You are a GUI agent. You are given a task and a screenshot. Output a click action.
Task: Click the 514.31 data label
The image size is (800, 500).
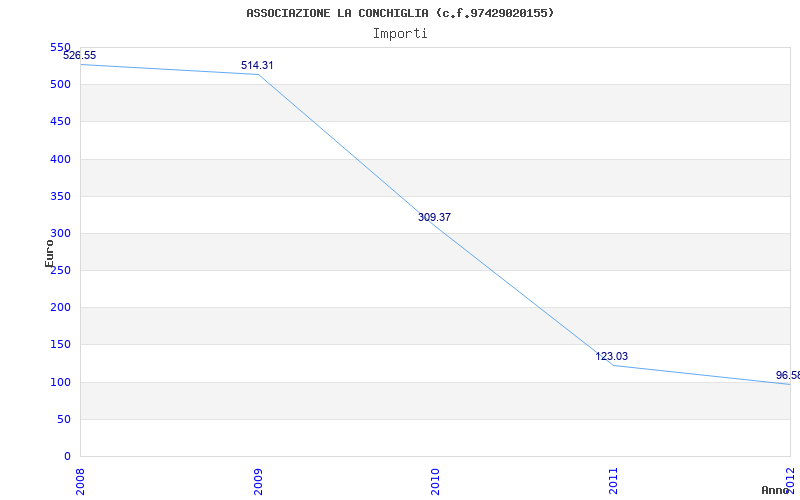coord(257,65)
